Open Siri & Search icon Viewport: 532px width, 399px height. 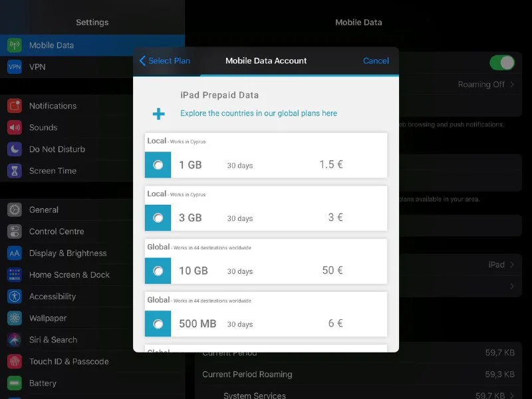coord(15,340)
